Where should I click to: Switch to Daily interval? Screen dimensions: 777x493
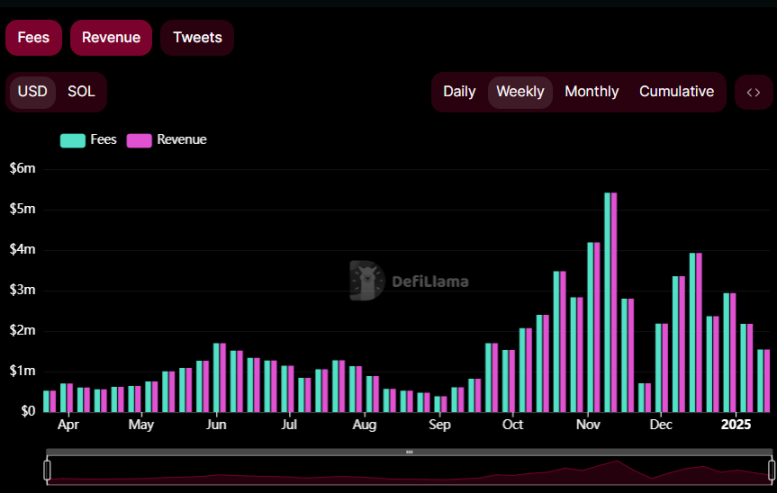pyautogui.click(x=459, y=92)
